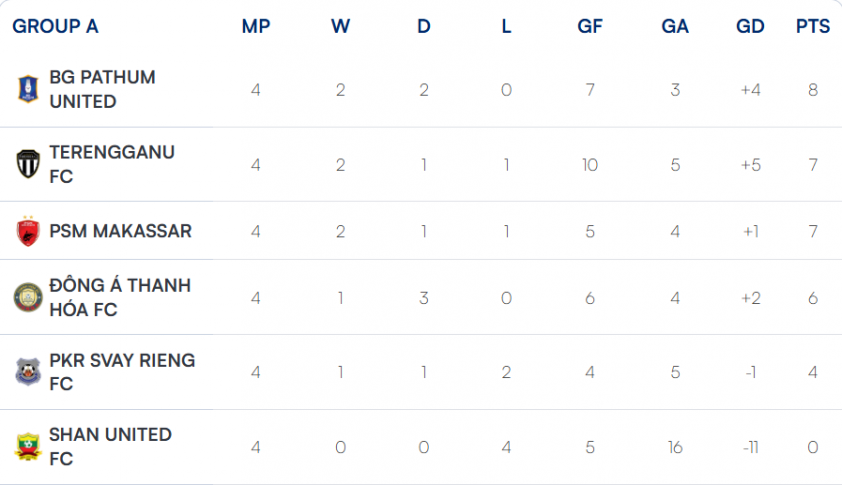Click the PKR Svay Rieng club logo
This screenshot has width=842, height=485.
point(28,372)
